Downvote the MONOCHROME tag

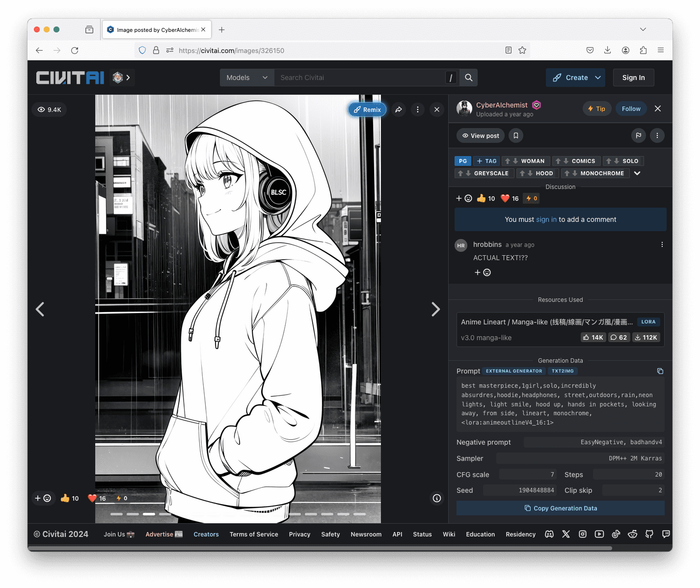575,173
